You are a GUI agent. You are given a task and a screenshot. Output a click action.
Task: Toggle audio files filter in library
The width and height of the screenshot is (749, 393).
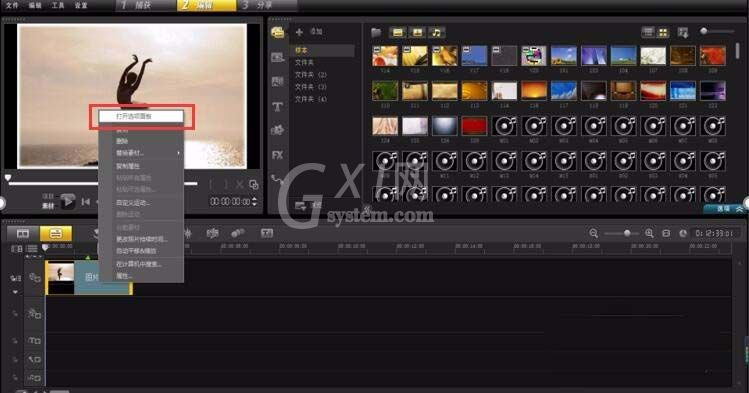point(436,32)
